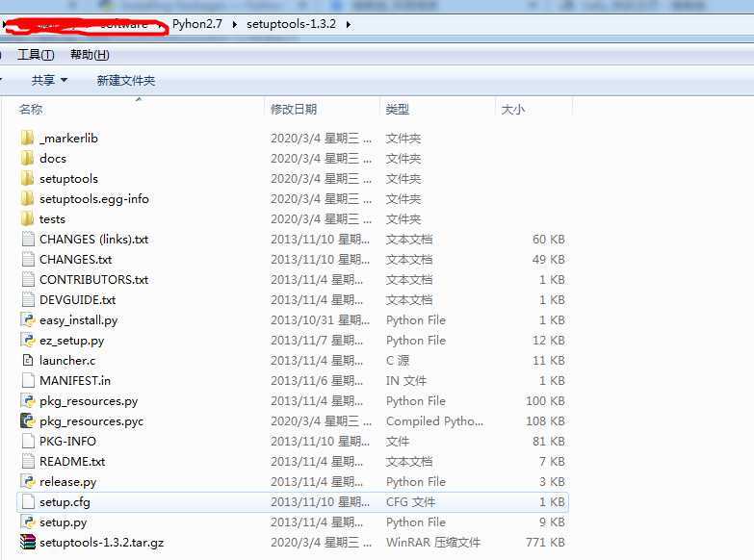Expand the arrow after Pyhon2.7 breadcrumb
The width and height of the screenshot is (754, 560).
pyautogui.click(x=234, y=24)
